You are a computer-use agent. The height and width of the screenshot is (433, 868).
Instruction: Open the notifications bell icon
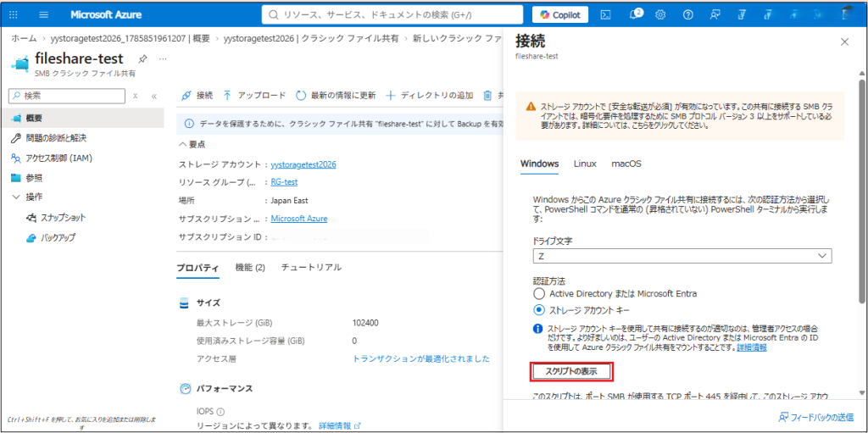(634, 15)
